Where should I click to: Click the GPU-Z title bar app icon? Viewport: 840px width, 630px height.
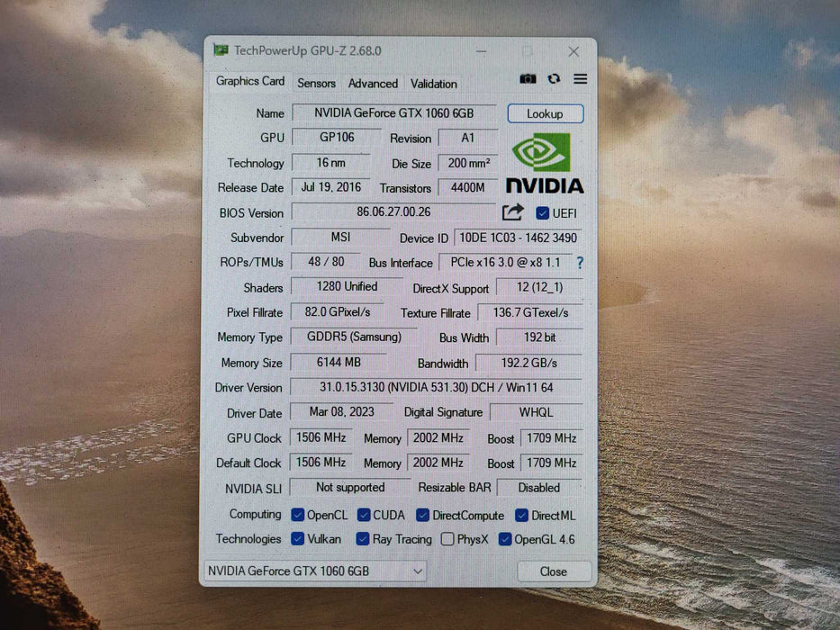point(221,49)
